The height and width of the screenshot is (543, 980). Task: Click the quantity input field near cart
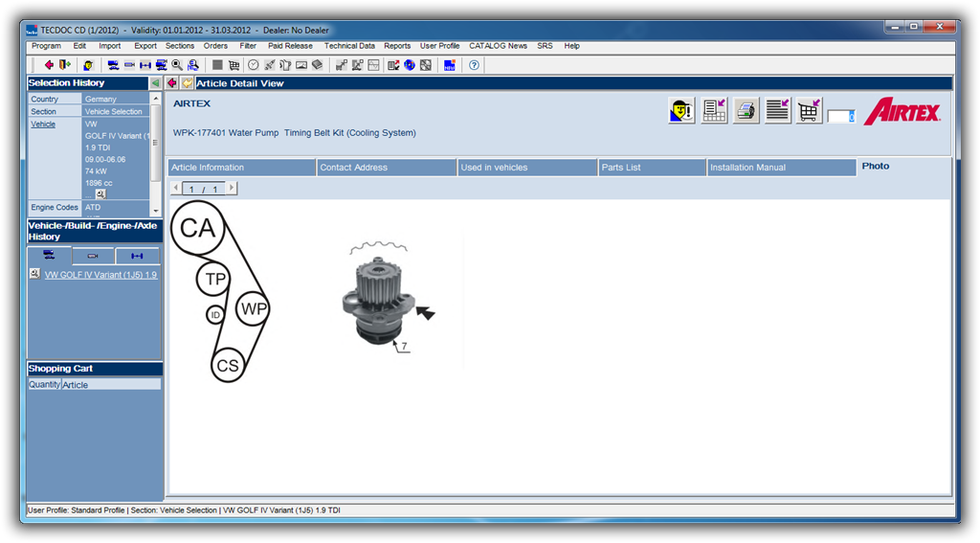[841, 117]
